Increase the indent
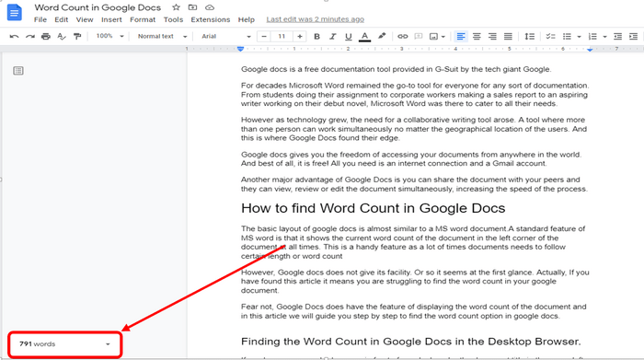Image resolution: width=644 pixels, height=360 pixels. pos(633,37)
